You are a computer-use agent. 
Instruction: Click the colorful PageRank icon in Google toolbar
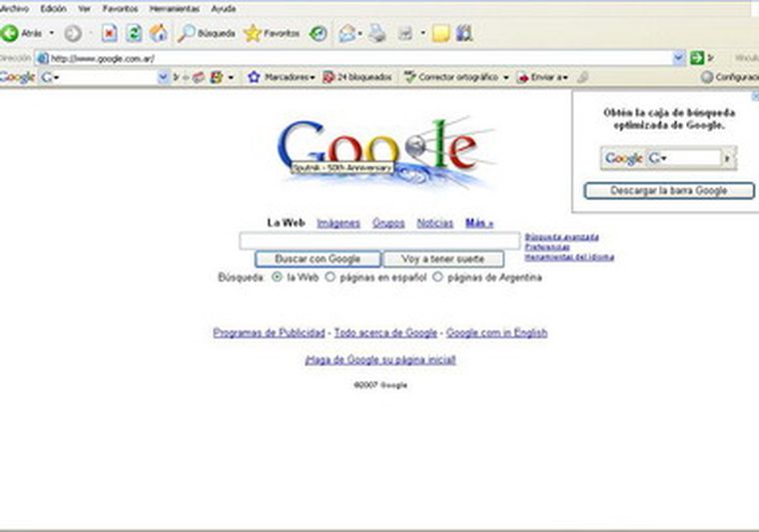click(x=217, y=77)
